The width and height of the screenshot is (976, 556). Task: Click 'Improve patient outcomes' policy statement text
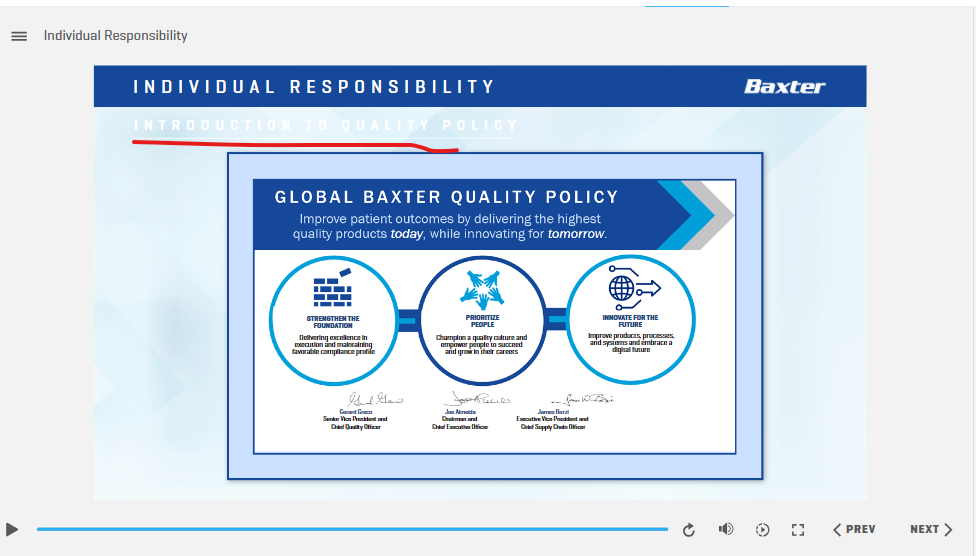pos(449,227)
